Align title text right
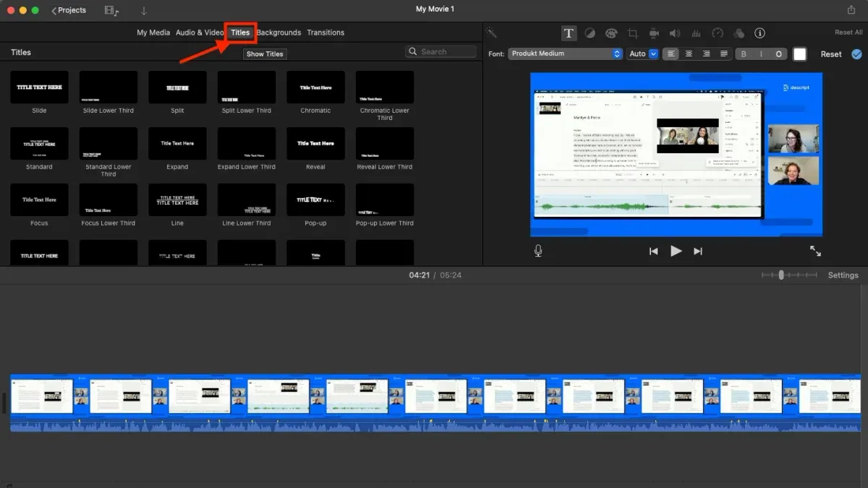 707,53
